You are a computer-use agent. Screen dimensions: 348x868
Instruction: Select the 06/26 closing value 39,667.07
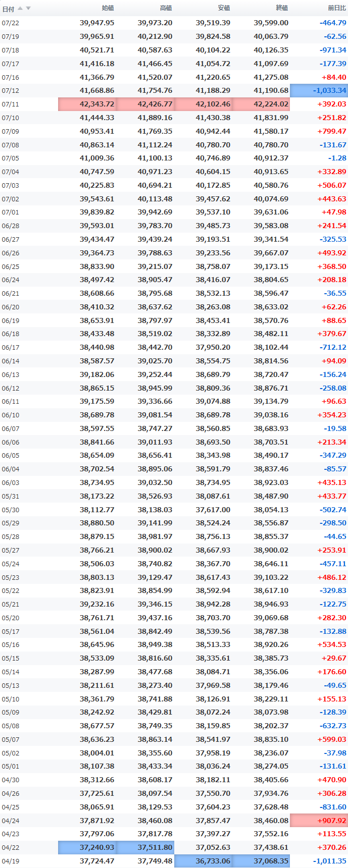271,253
